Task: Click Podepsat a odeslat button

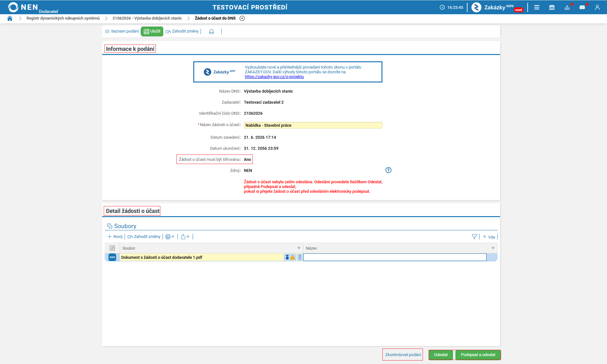Action: tap(478, 355)
